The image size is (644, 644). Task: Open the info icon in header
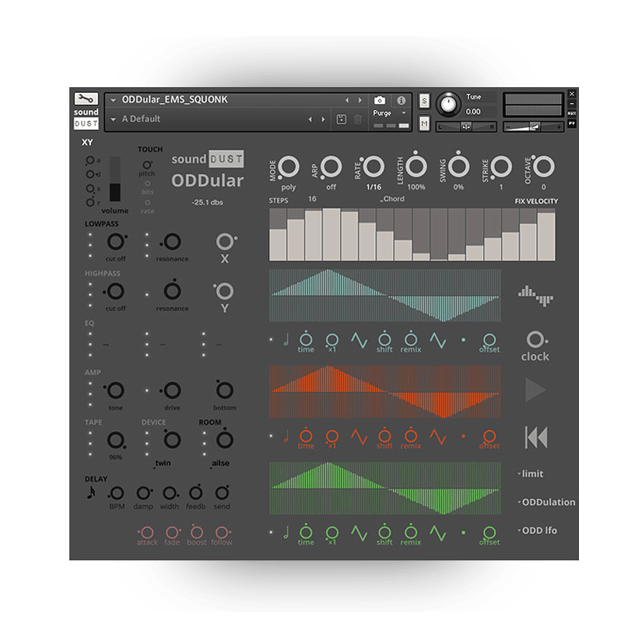coord(401,100)
